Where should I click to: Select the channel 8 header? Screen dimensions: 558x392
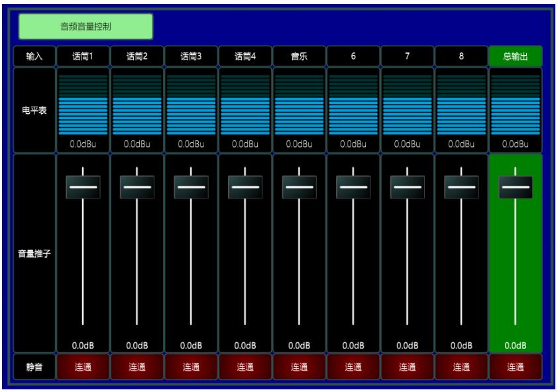(x=461, y=56)
